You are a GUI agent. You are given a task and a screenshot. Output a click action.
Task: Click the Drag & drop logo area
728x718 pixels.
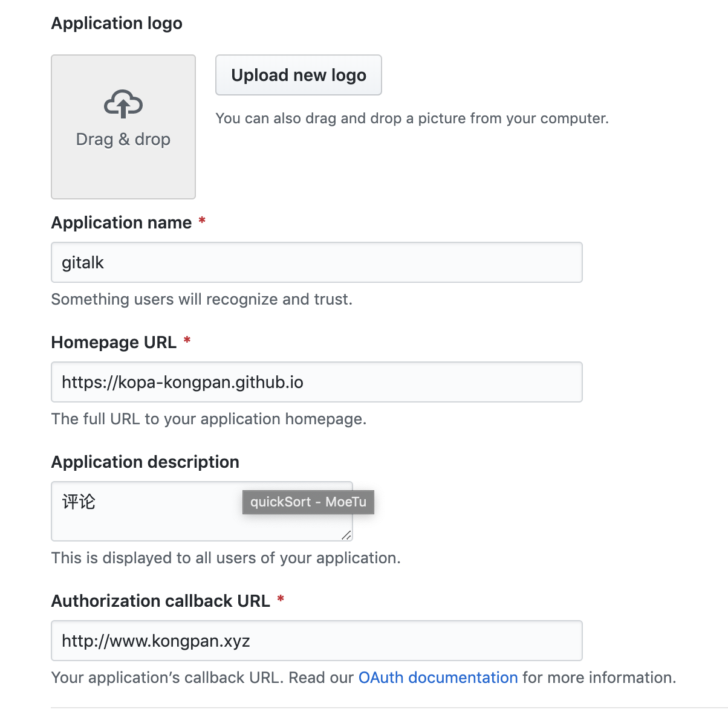coord(123,126)
